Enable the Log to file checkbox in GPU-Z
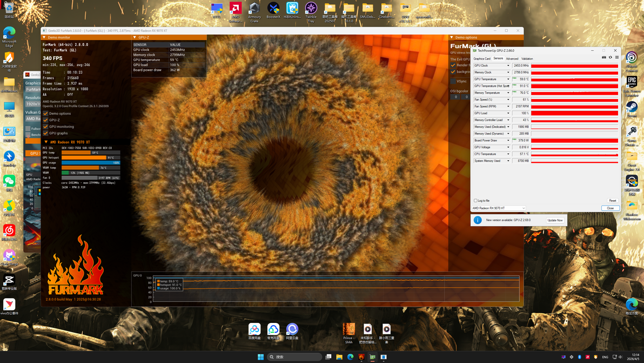The height and width of the screenshot is (363, 644). click(475, 201)
